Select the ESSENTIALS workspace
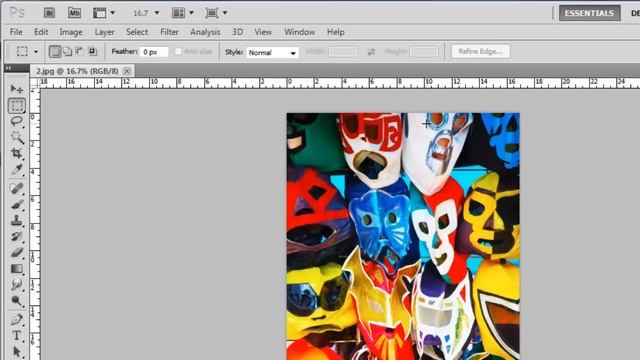This screenshot has height=360, width=640. click(589, 13)
